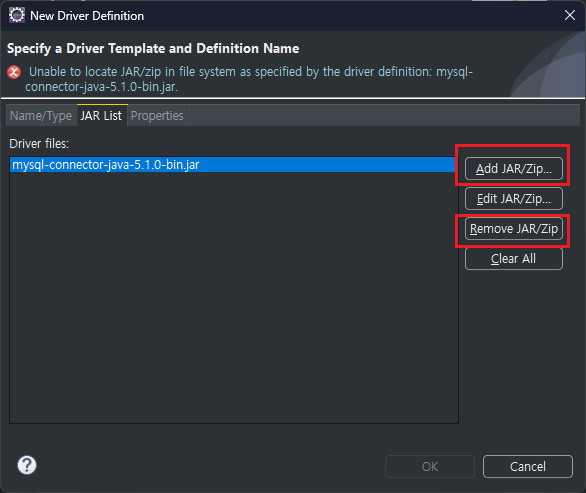The height and width of the screenshot is (493, 586).
Task: Click the Eclipse icon in the title bar
Action: tap(16, 15)
